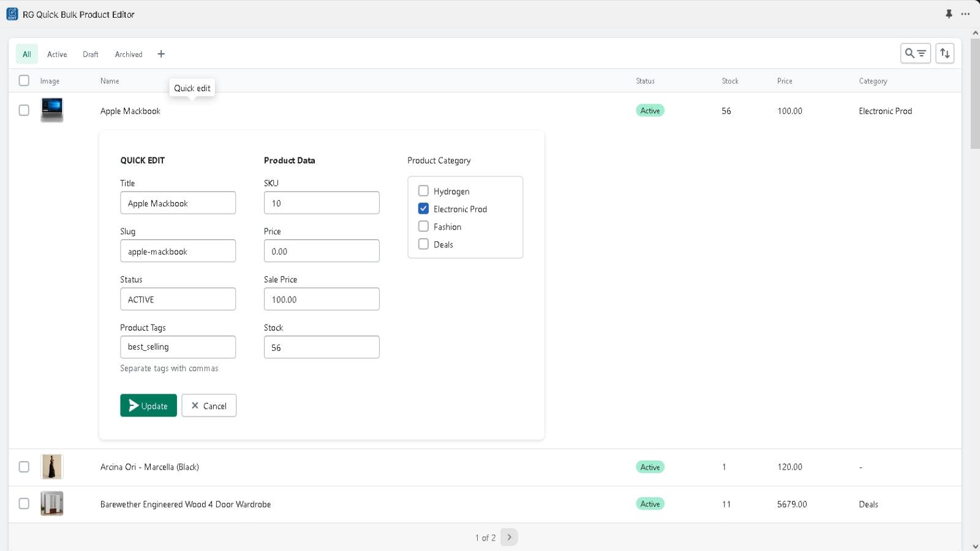The width and height of the screenshot is (980, 551).
Task: Click the RG Quick Bulk Editor logo
Action: pyautogui.click(x=12, y=14)
